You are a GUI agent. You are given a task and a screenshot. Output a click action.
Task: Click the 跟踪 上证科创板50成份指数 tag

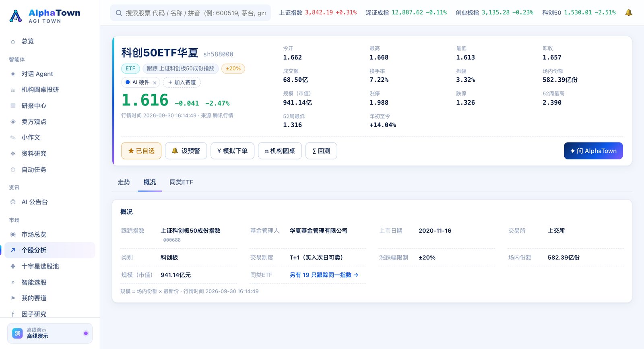point(181,69)
